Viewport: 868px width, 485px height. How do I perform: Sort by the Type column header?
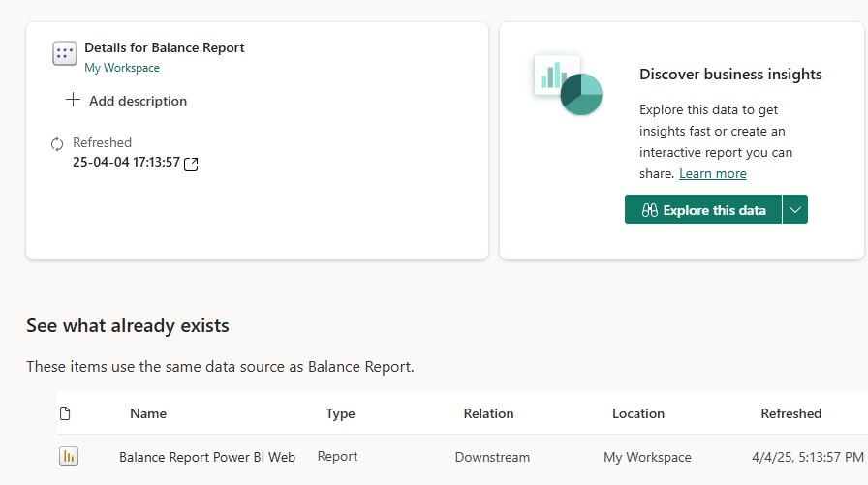click(x=340, y=414)
